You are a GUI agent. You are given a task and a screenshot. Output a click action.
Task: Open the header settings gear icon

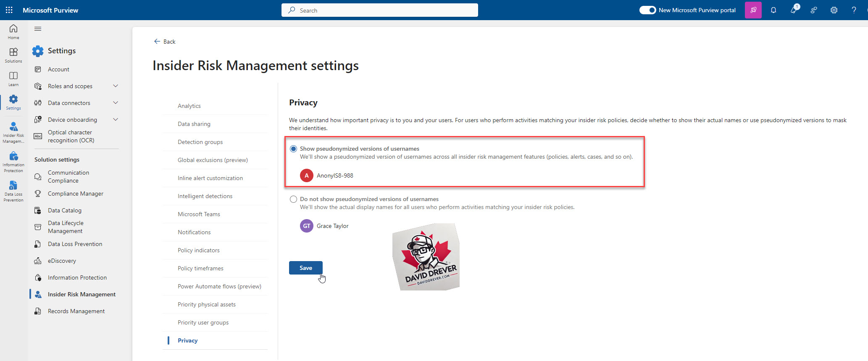pyautogui.click(x=834, y=10)
